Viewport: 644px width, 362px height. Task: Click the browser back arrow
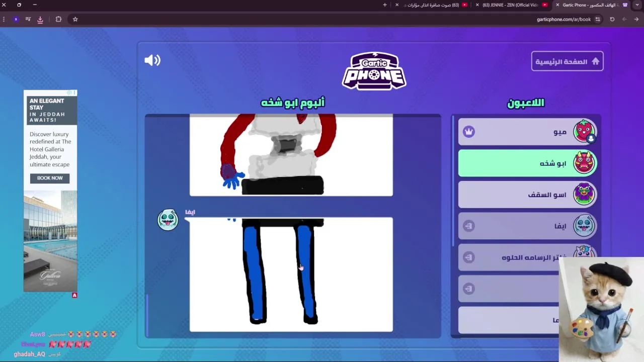click(x=636, y=19)
